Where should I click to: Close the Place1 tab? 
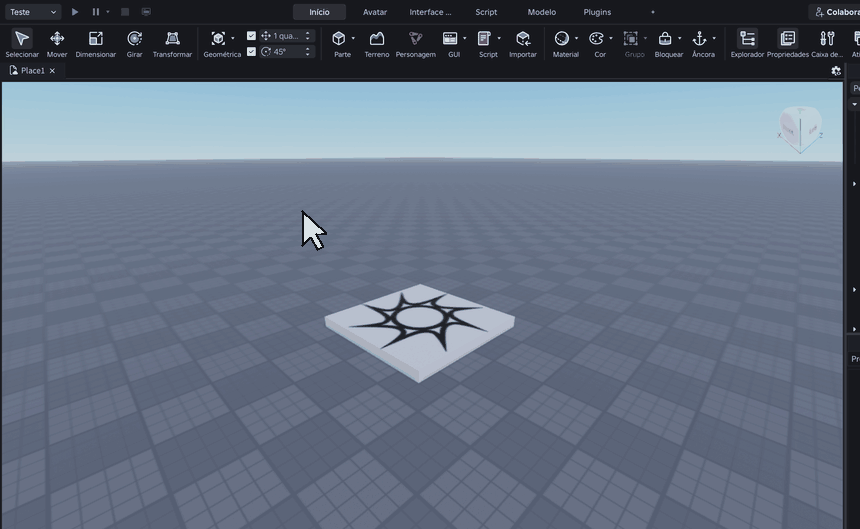pyautogui.click(x=52, y=71)
